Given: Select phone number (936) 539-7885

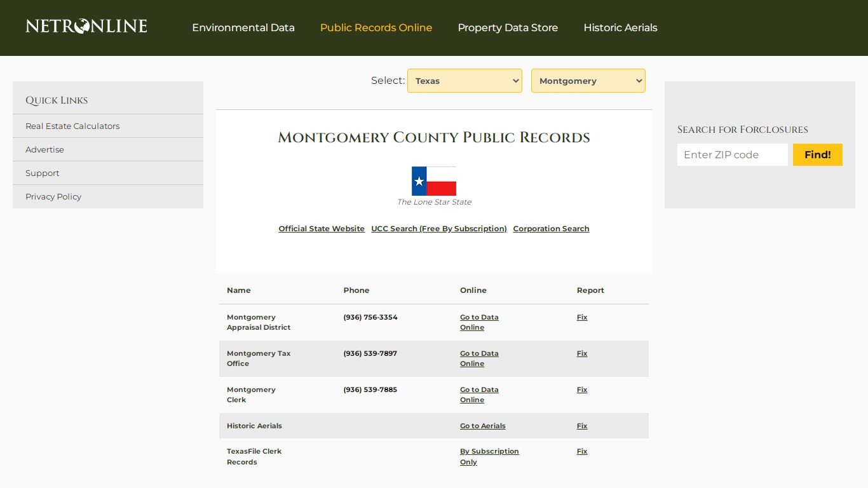Looking at the screenshot, I should coord(370,390).
